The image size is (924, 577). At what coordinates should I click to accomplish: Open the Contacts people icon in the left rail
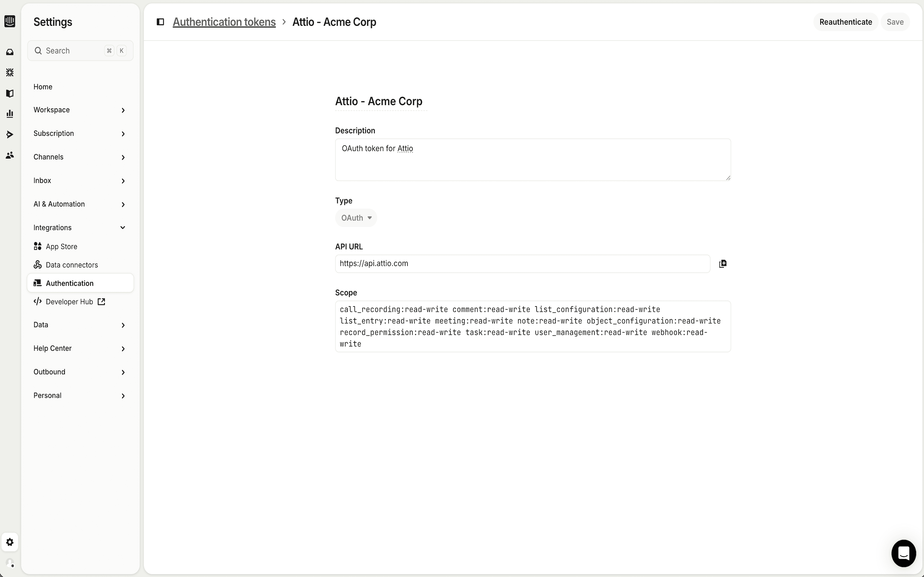[x=10, y=155]
